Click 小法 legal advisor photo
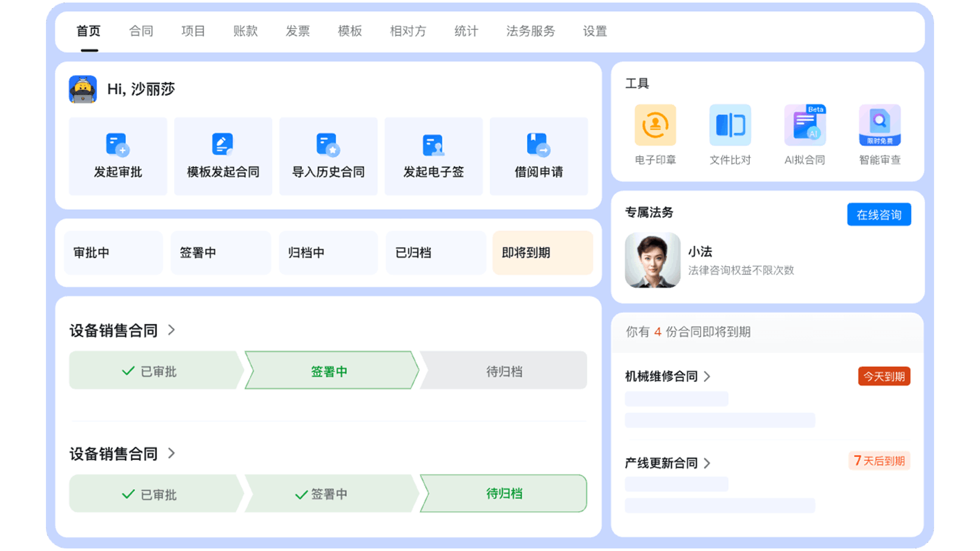 (652, 260)
